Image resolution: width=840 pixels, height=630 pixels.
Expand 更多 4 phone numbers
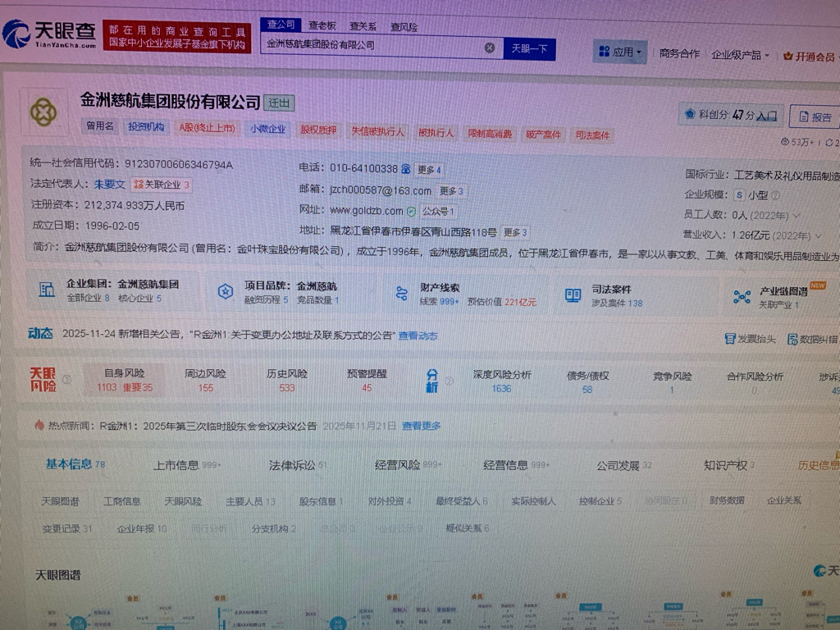click(x=429, y=170)
